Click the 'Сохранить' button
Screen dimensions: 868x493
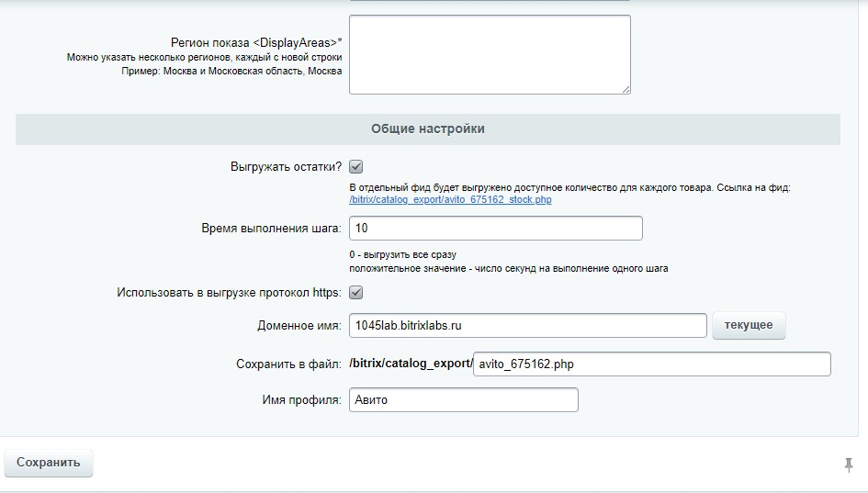tap(49, 463)
